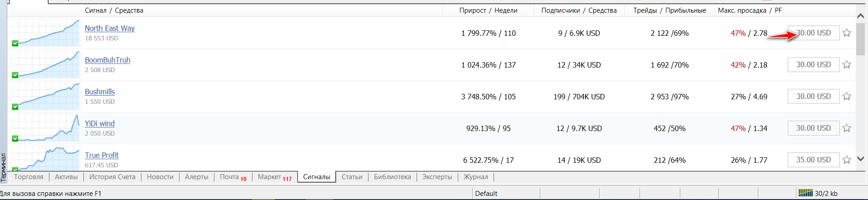Open Bushmills growth chart thumbnail
Image resolution: width=868 pixels, height=200 pixels.
point(45,96)
